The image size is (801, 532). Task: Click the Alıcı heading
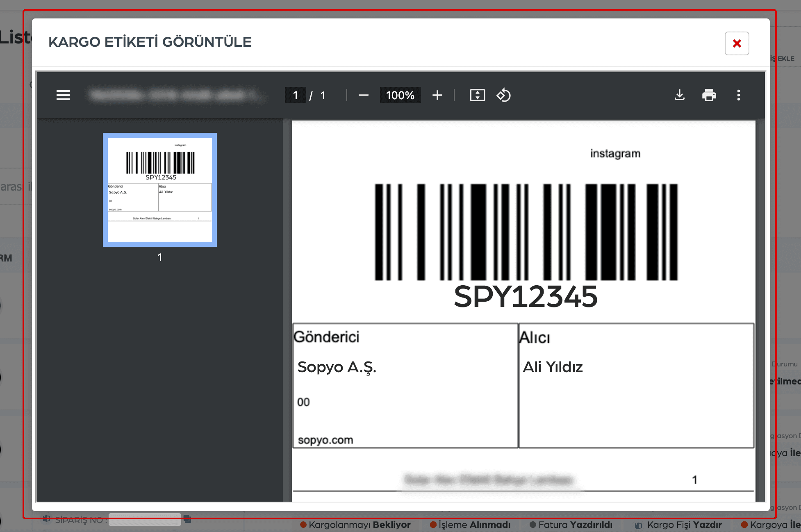click(x=535, y=338)
